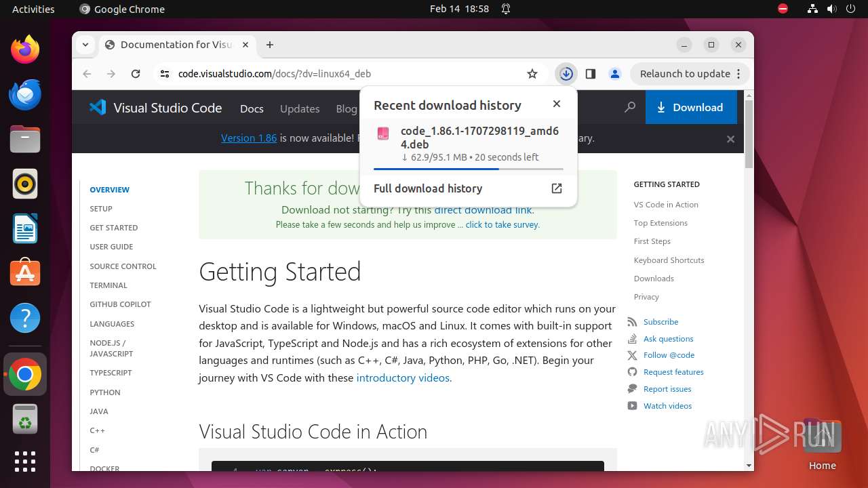Open Chrome side panel icon
The height and width of the screenshot is (488, 868).
tap(591, 74)
